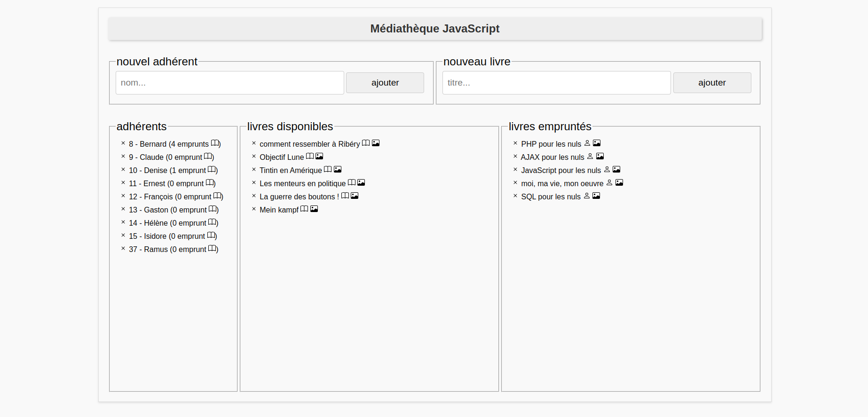Screen dimensions: 868x417
Task: Remove Mein kampf using its x icon
Action: coord(254,209)
